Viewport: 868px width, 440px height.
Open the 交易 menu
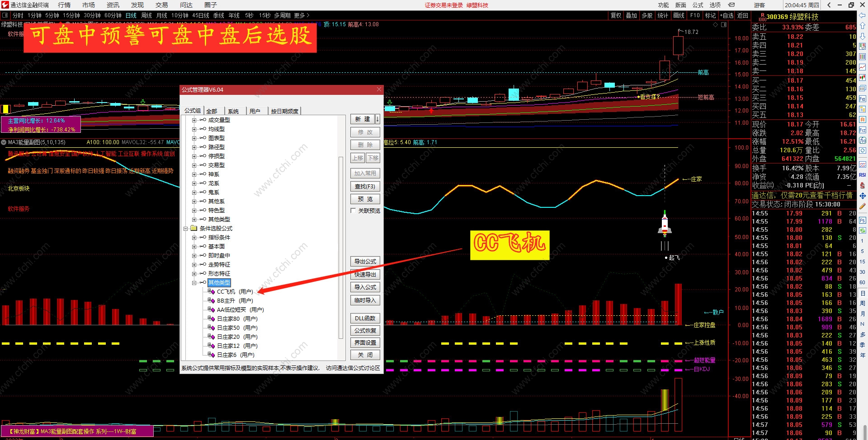point(161,5)
